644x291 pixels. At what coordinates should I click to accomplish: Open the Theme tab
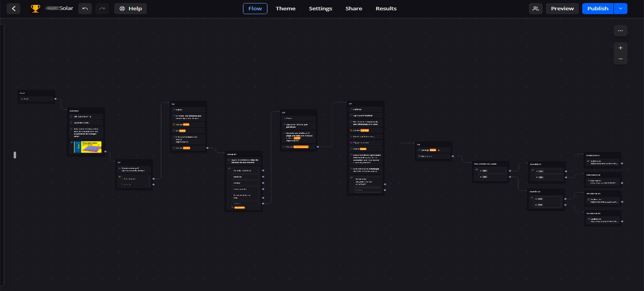[285, 9]
